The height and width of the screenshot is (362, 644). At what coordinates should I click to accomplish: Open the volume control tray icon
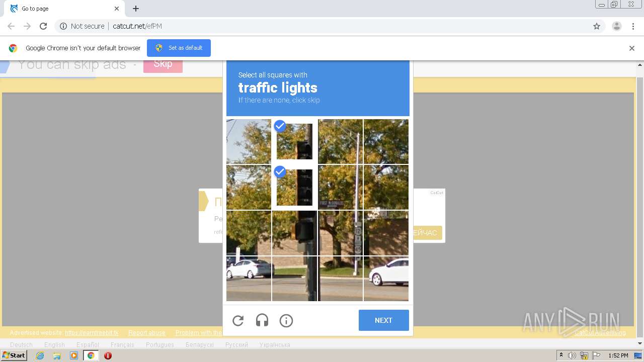pyautogui.click(x=572, y=355)
